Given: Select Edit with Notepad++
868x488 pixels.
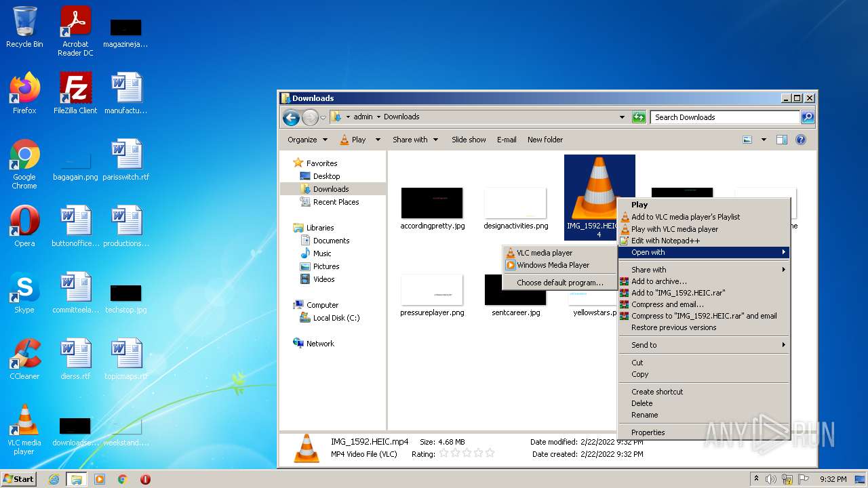Looking at the screenshot, I should click(x=704, y=241).
